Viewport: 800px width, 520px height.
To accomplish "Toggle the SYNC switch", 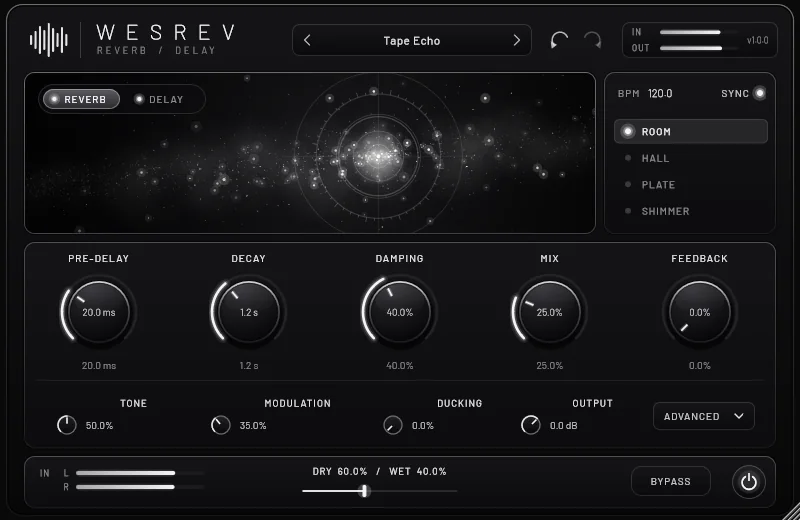I will click(760, 93).
